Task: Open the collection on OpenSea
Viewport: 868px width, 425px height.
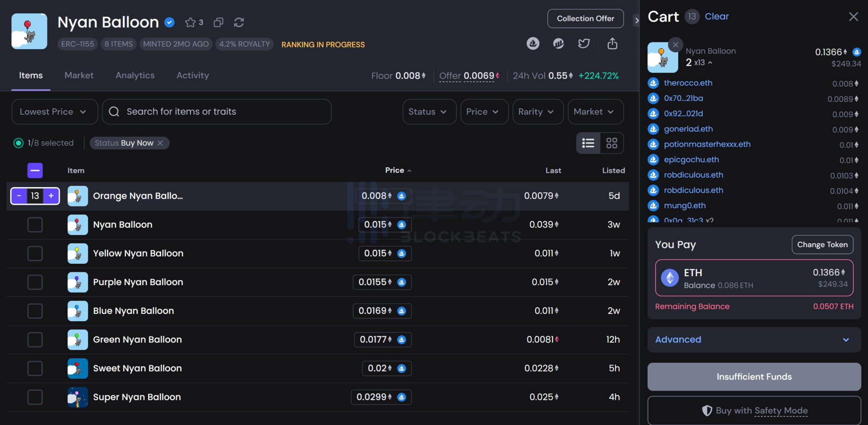Action: pos(533,44)
